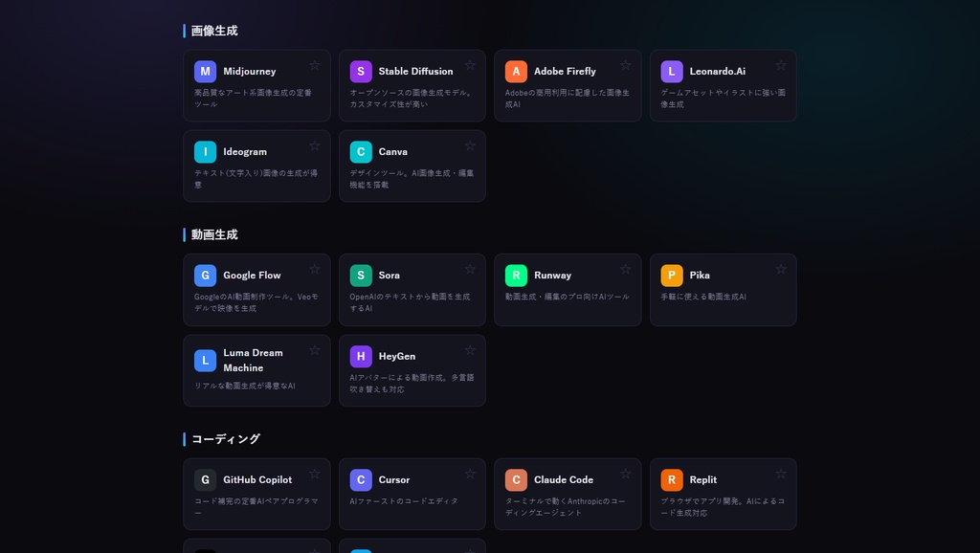
Task: Open the Google Flow title
Action: pos(252,276)
